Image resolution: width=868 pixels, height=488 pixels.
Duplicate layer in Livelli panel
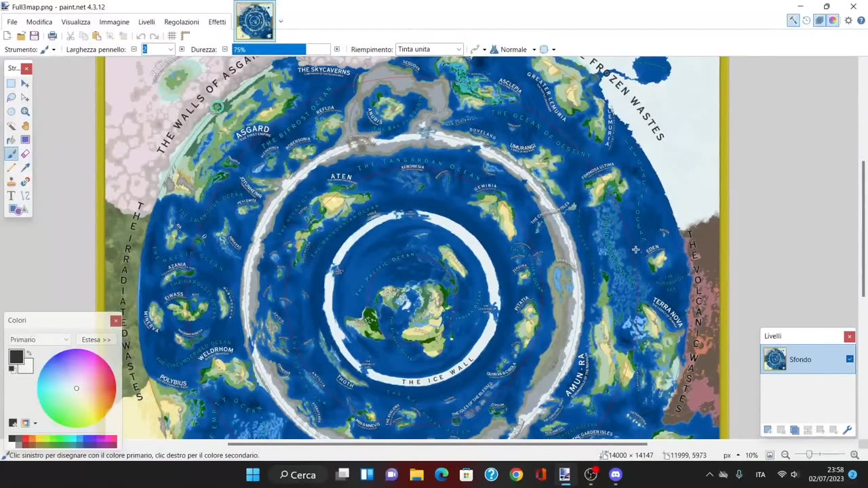click(x=794, y=430)
